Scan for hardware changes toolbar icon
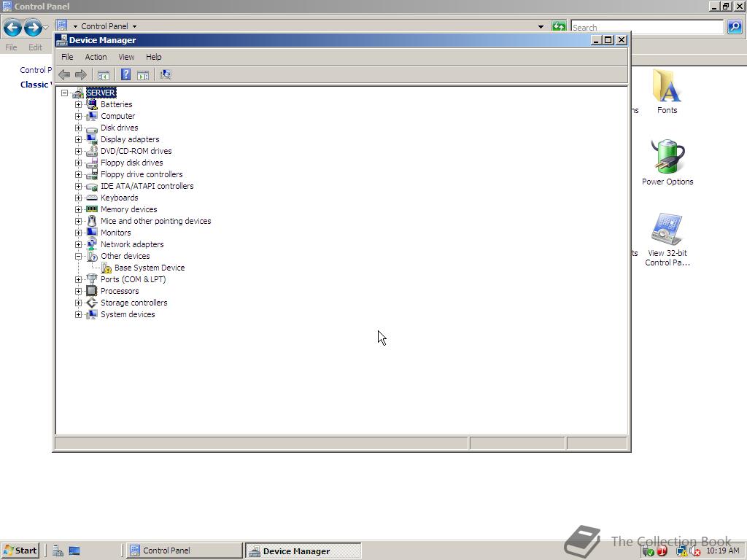Screen dimensions: 747x560 click(x=166, y=74)
